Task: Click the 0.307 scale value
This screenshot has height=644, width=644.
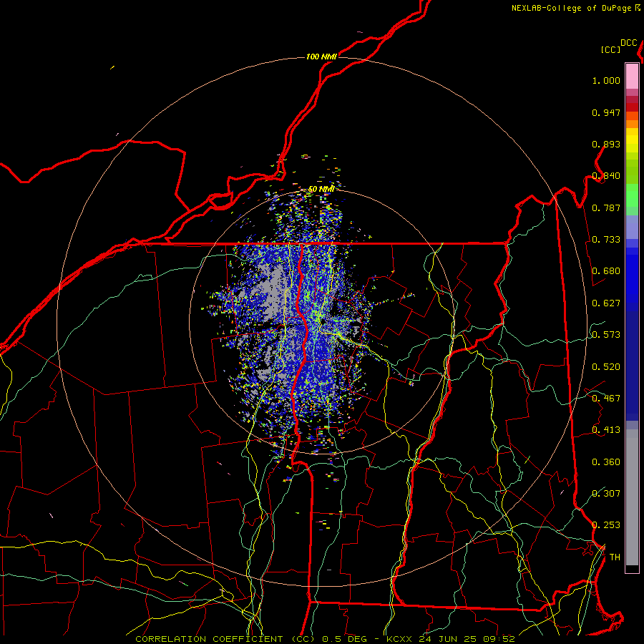Action: coord(606,493)
